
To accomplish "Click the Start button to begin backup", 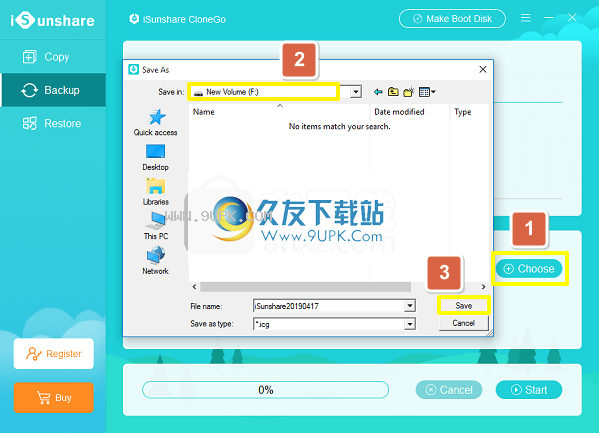I will 529,390.
